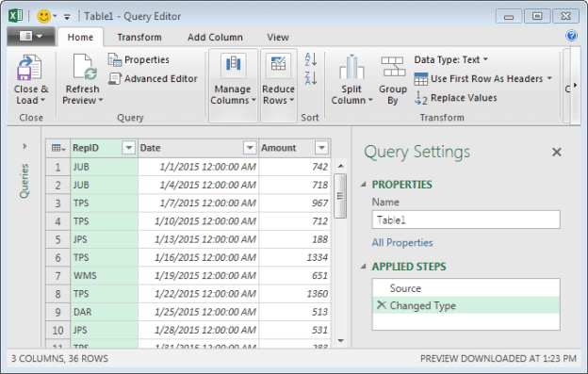
Task: Click the 'PREVIEW DOWNLOADED AT 1:23 PM' status text
Action: click(x=498, y=359)
